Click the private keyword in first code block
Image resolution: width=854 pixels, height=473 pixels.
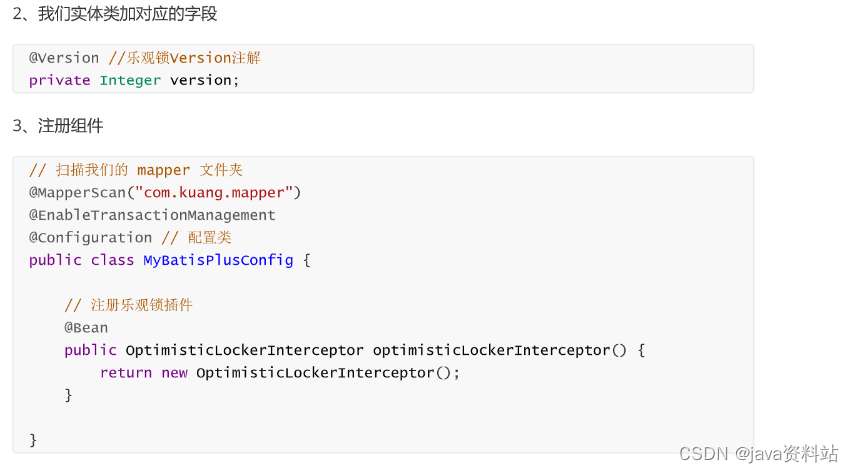(x=59, y=80)
